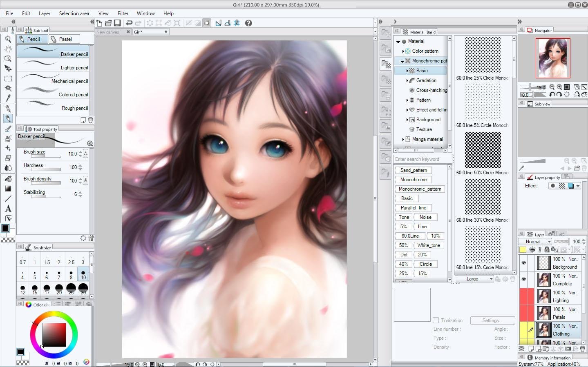Enable the Tonization checkbox
Screen dimensions: 588x367
pyautogui.click(x=436, y=320)
